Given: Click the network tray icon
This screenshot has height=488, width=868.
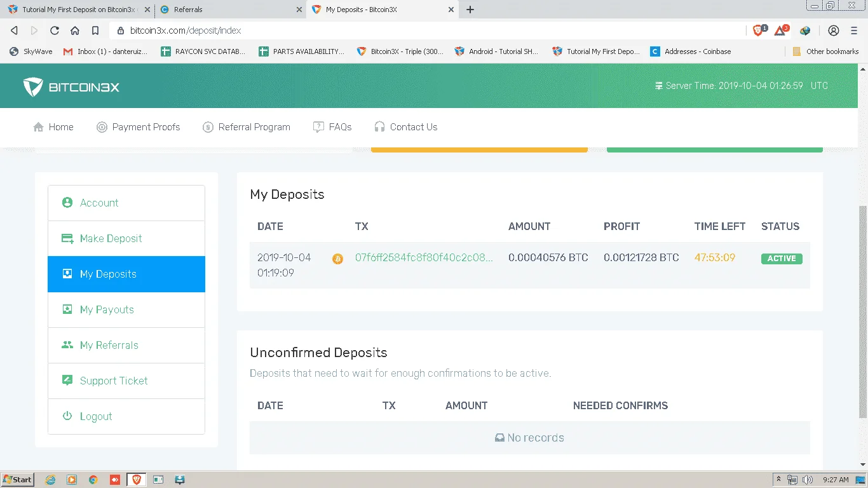Looking at the screenshot, I should [792, 480].
